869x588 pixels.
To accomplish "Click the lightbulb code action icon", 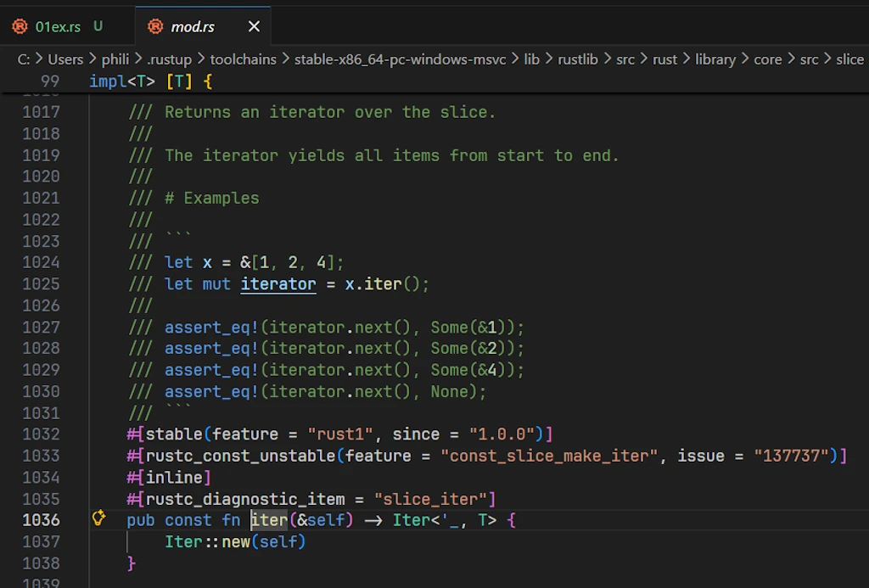I will coord(98,518).
